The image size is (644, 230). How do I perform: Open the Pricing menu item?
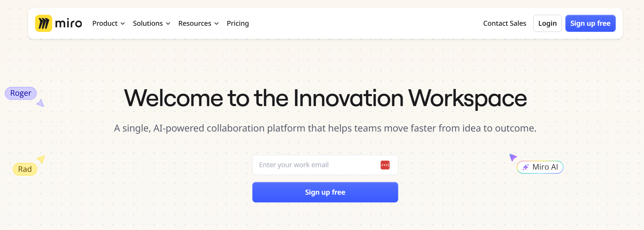pyautogui.click(x=237, y=23)
